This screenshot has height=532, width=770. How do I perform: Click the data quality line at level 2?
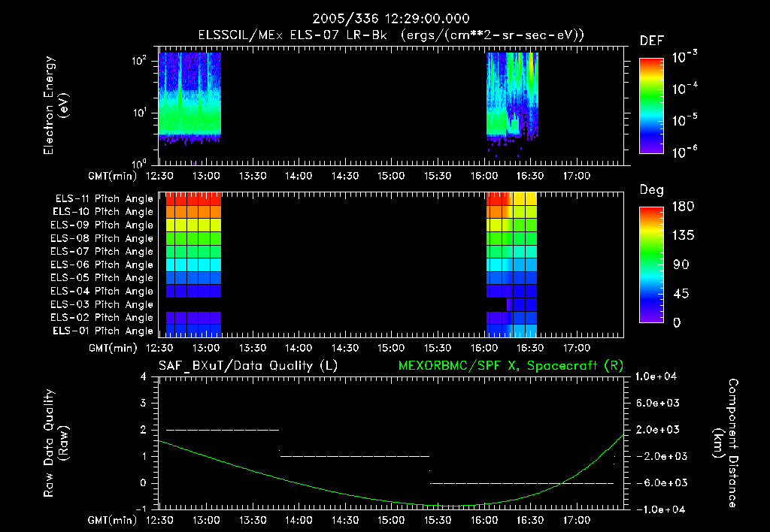tap(223, 430)
